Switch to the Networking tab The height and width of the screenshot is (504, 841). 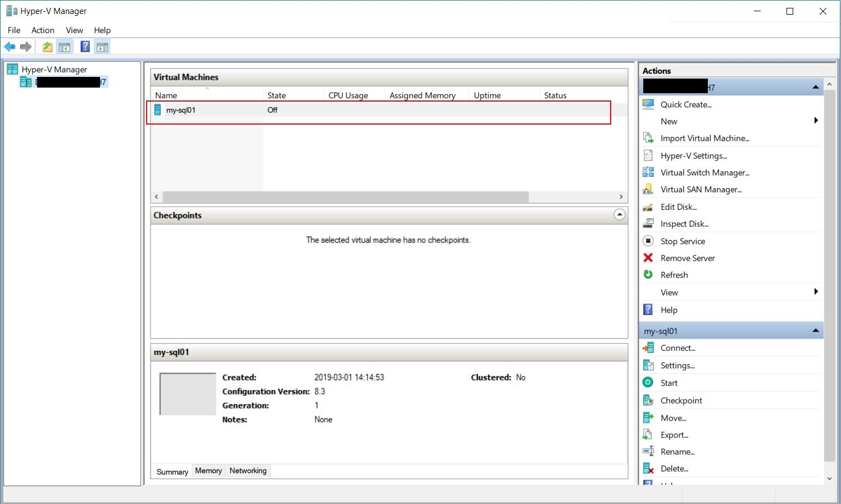[248, 471]
